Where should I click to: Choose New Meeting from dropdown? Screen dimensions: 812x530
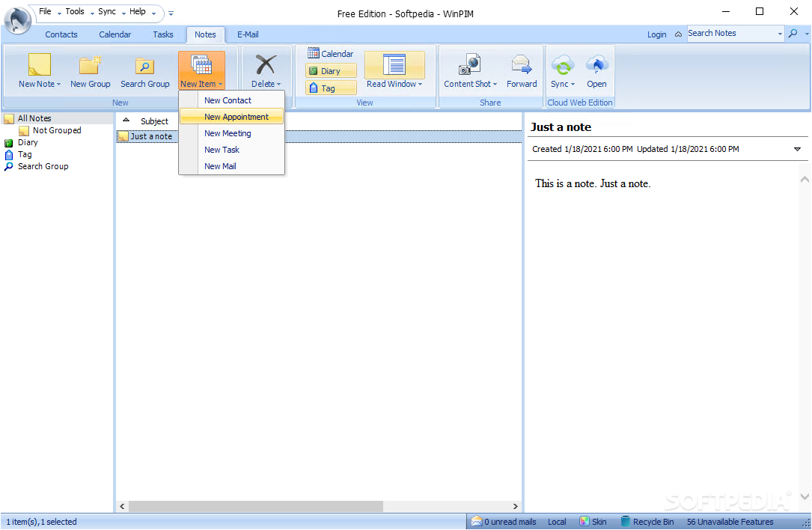(x=231, y=133)
